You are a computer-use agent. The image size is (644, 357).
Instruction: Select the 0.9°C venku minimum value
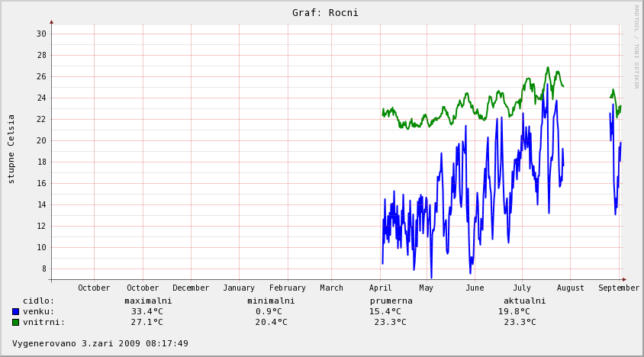269,312
